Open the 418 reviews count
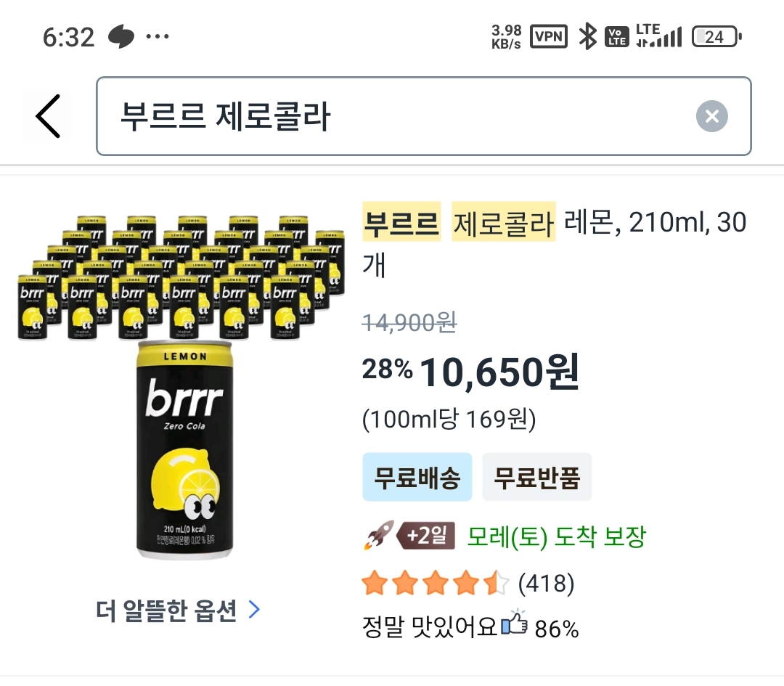Viewport: 784px width, 686px height. 546,583
